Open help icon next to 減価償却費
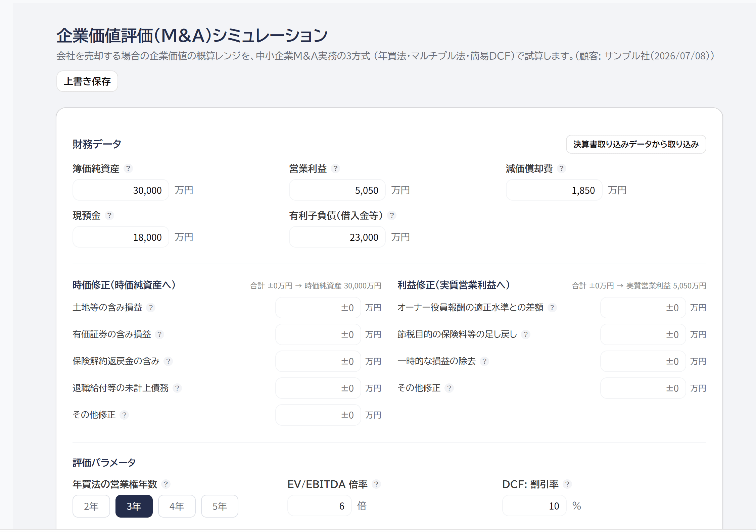 tap(561, 168)
